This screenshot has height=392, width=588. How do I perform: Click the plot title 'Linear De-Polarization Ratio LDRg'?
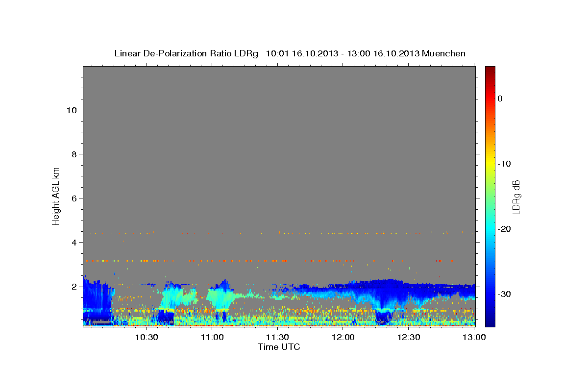[186, 53]
